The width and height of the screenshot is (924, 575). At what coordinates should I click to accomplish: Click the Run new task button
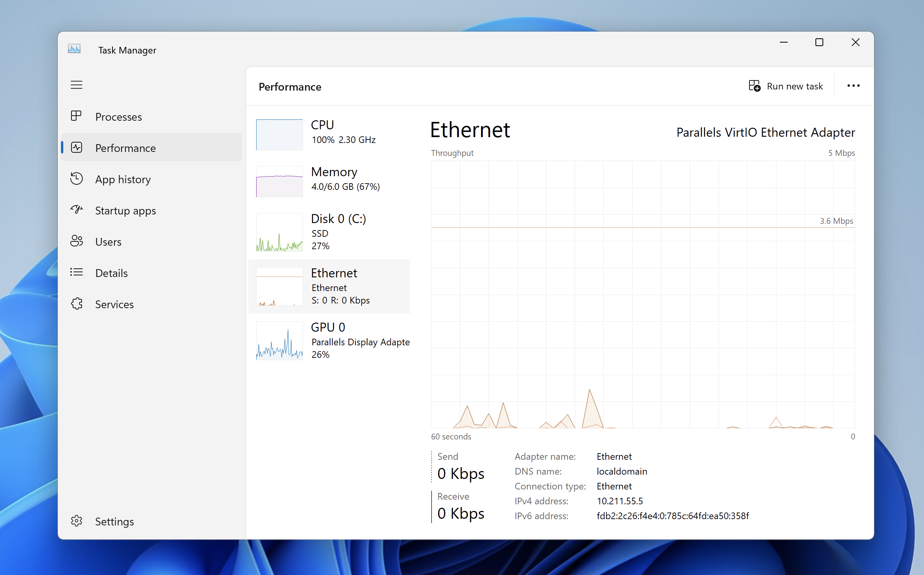click(x=786, y=86)
